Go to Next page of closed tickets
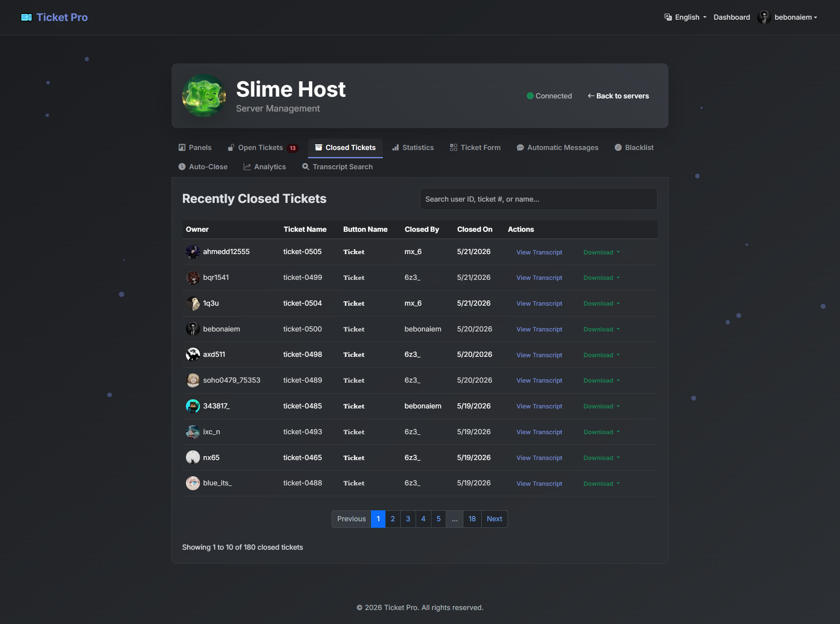This screenshot has width=840, height=624. (494, 519)
